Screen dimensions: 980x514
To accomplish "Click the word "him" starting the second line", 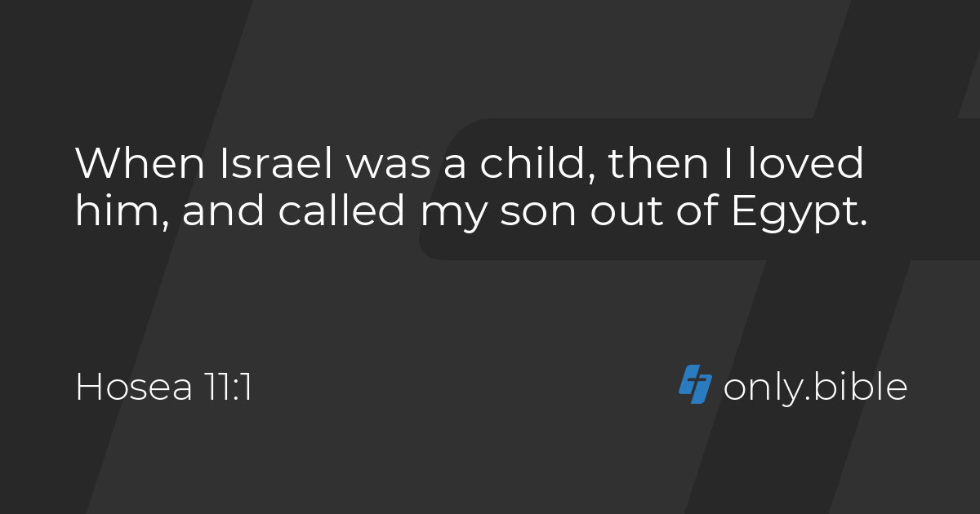I will [118, 212].
